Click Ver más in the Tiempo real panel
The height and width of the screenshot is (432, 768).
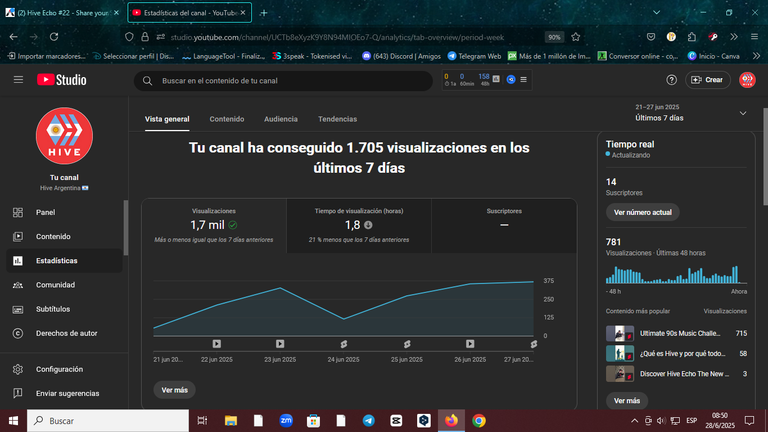pyautogui.click(x=627, y=401)
